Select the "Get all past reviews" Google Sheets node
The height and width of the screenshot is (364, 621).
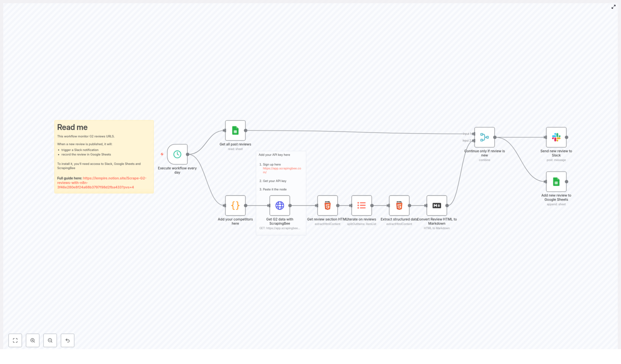click(235, 130)
